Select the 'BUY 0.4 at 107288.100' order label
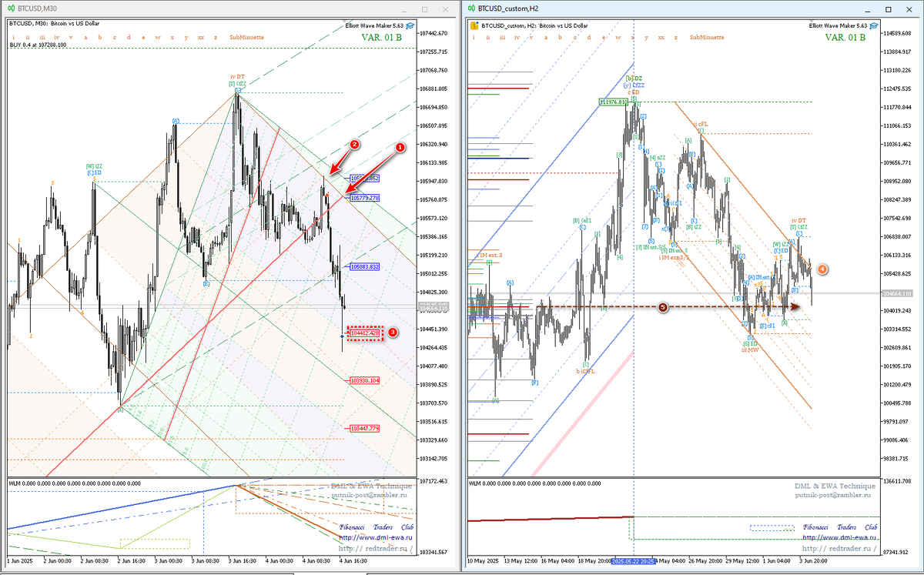The width and height of the screenshot is (924, 575). pos(38,45)
